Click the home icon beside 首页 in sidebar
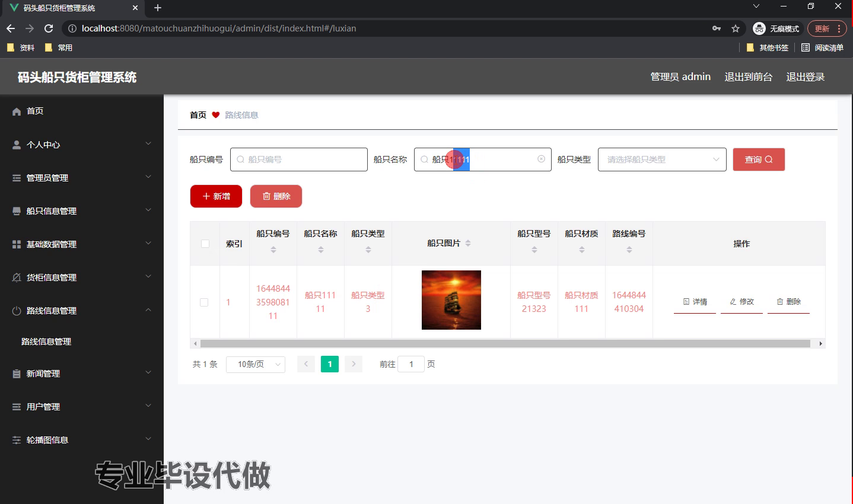 pos(17,111)
